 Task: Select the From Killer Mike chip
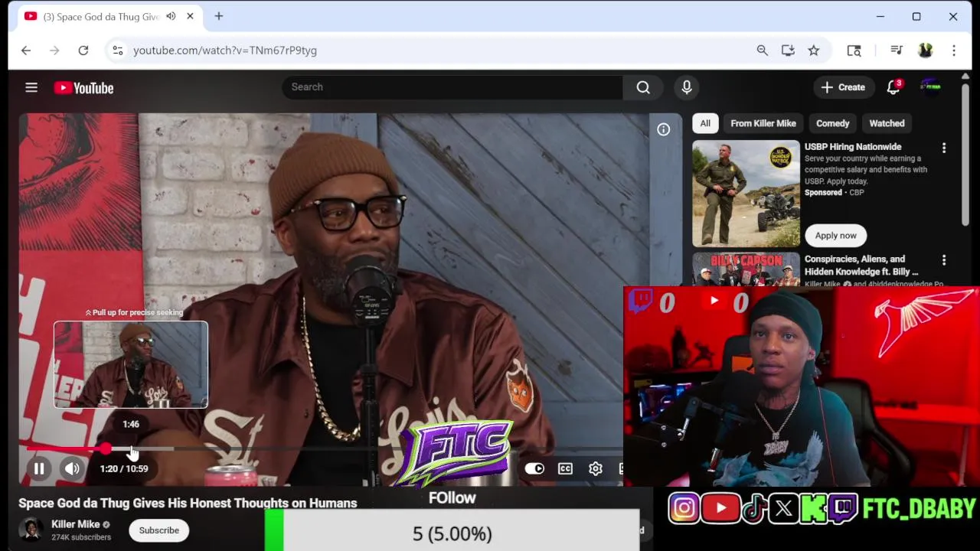(x=763, y=123)
